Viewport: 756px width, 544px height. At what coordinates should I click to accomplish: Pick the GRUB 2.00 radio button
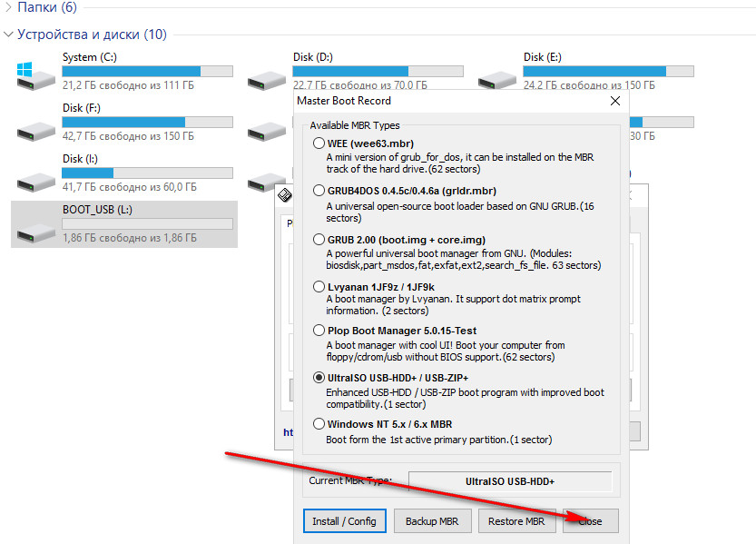tap(319, 239)
